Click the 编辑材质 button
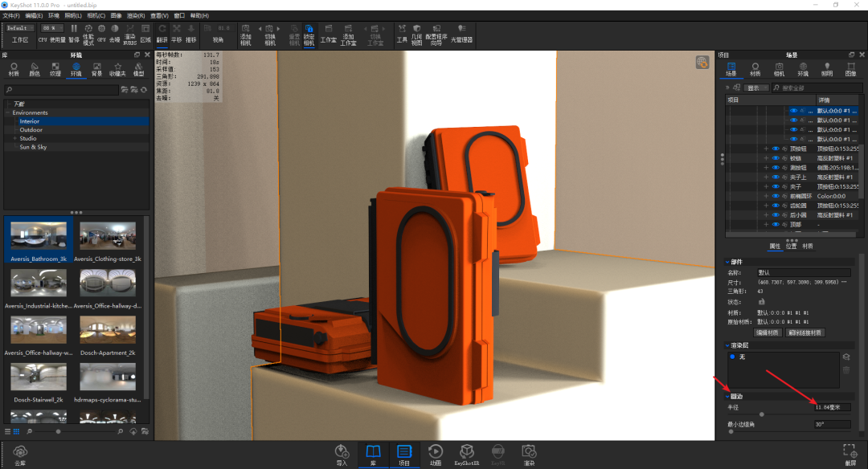This screenshot has height=469, width=868. [768, 332]
